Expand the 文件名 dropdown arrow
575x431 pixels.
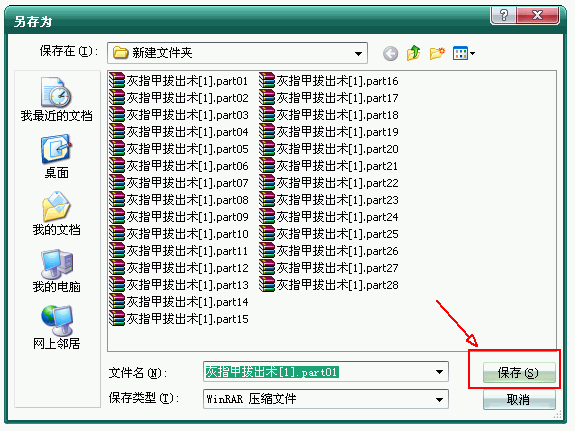pos(439,372)
